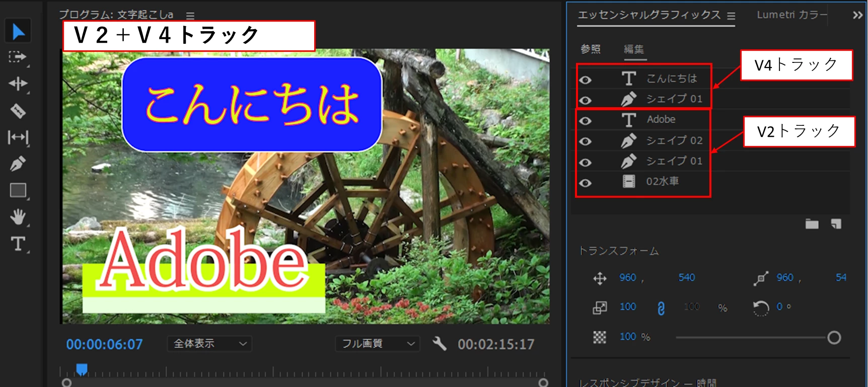Viewport: 868px width, 387px height.
Task: Click the T icon of こんにちは layer
Action: point(628,79)
